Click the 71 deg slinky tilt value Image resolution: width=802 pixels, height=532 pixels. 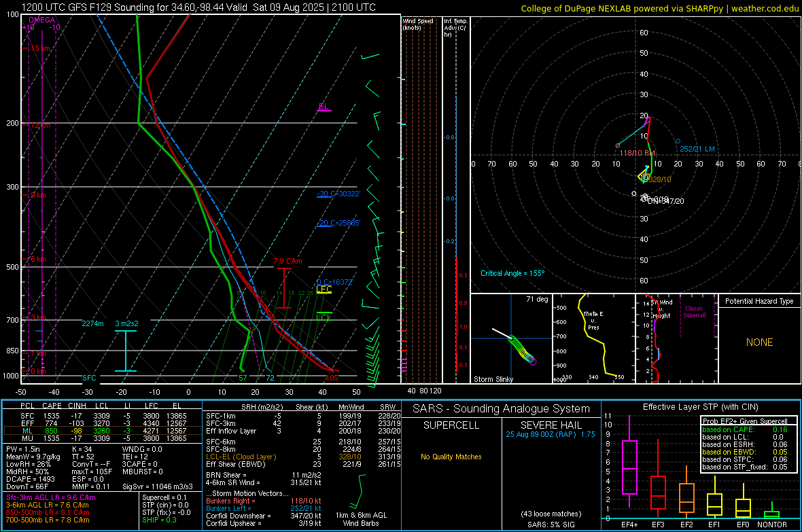(x=537, y=299)
